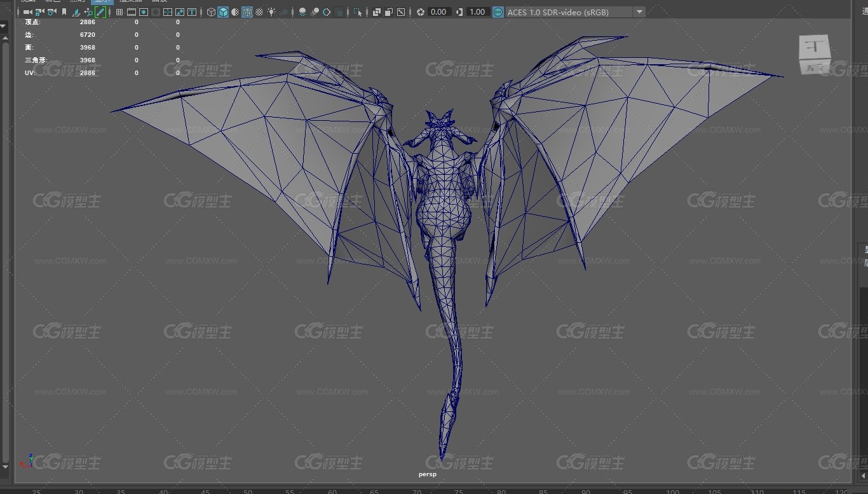Image resolution: width=868 pixels, height=494 pixels.
Task: Click the persp camera name label
Action: [x=428, y=474]
